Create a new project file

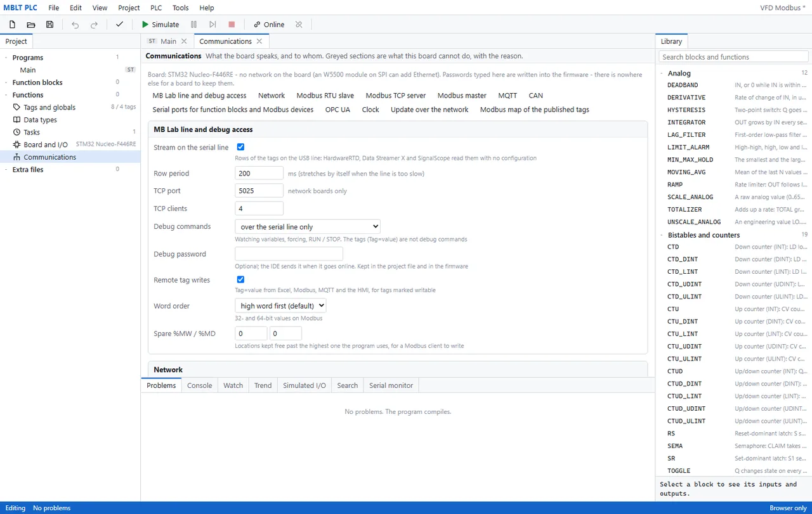click(12, 25)
